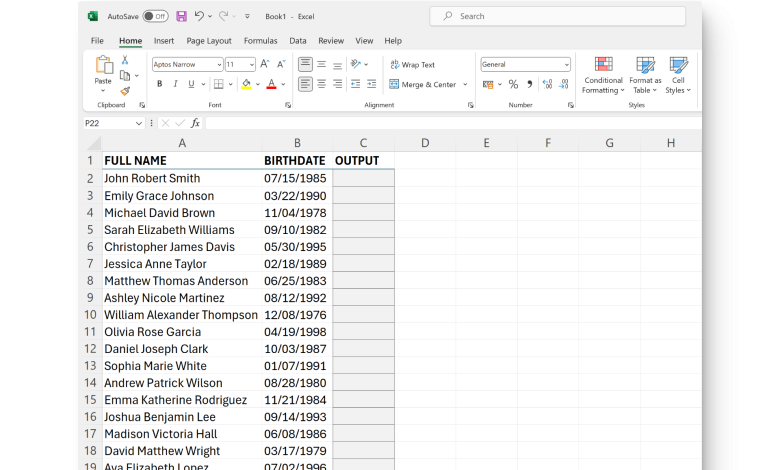Toggle Bold formatting
Image resolution: width=780 pixels, height=470 pixels.
159,85
